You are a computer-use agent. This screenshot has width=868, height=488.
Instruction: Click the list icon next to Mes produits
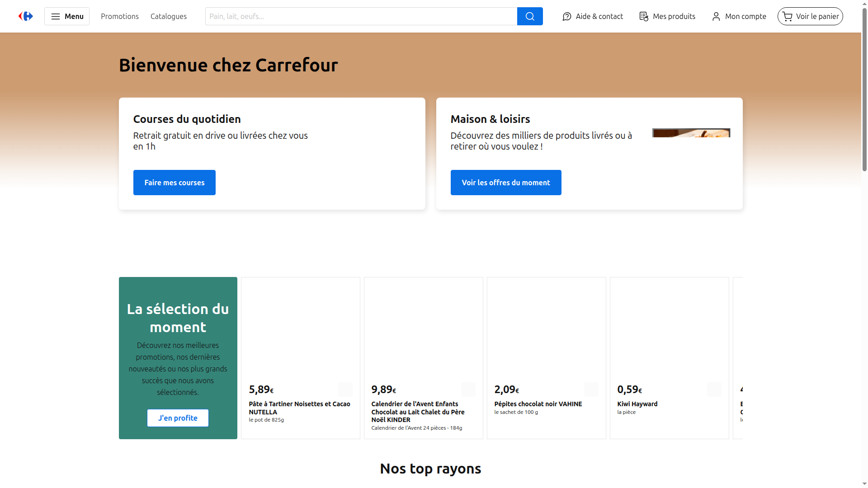[x=643, y=16]
